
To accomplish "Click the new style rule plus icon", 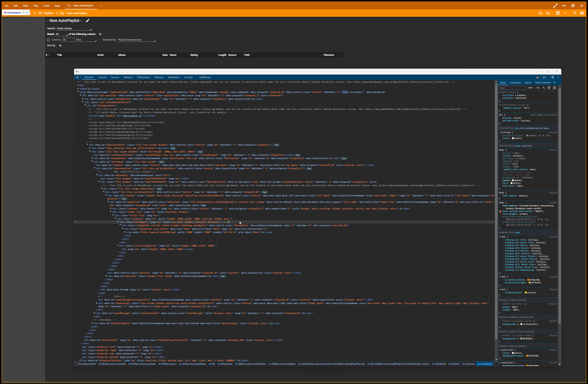I will [x=544, y=88].
